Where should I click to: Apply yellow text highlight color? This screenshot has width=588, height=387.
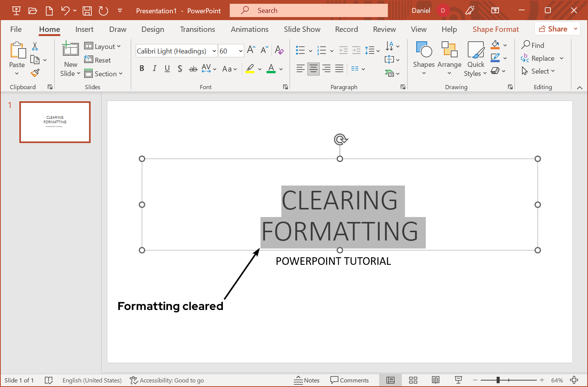(250, 69)
